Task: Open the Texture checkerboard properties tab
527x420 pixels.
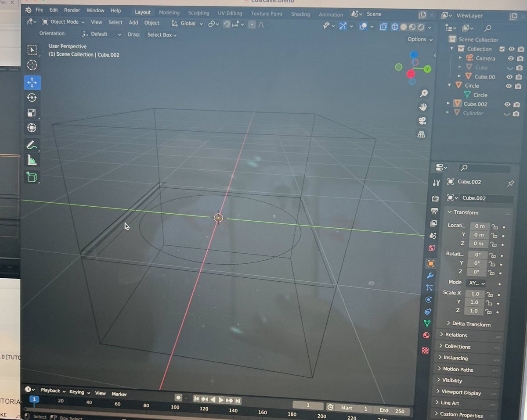Action: coord(425,350)
